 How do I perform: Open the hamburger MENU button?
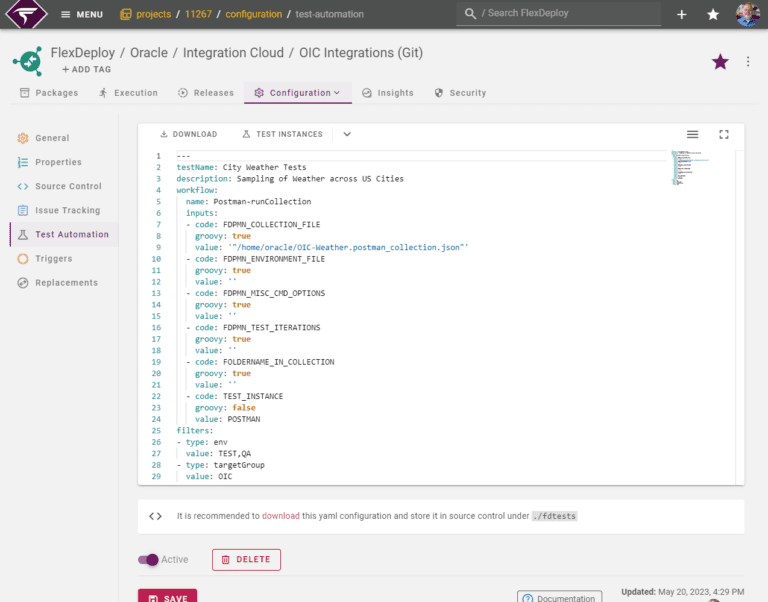point(82,14)
